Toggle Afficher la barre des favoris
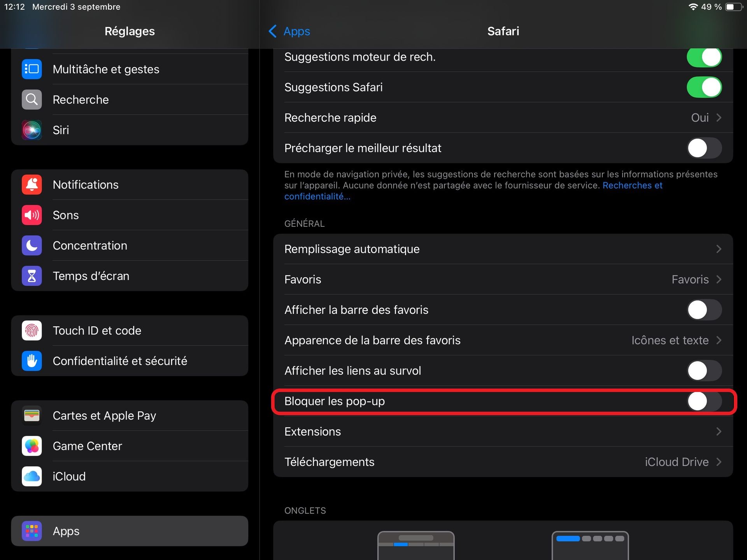Screen dimensions: 747x560 [704, 310]
